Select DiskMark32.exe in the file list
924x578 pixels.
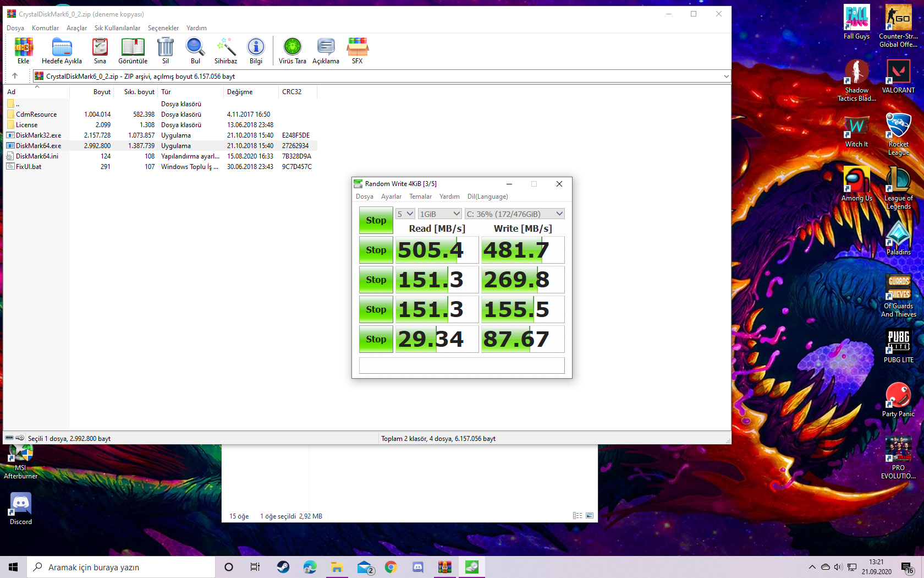(38, 135)
